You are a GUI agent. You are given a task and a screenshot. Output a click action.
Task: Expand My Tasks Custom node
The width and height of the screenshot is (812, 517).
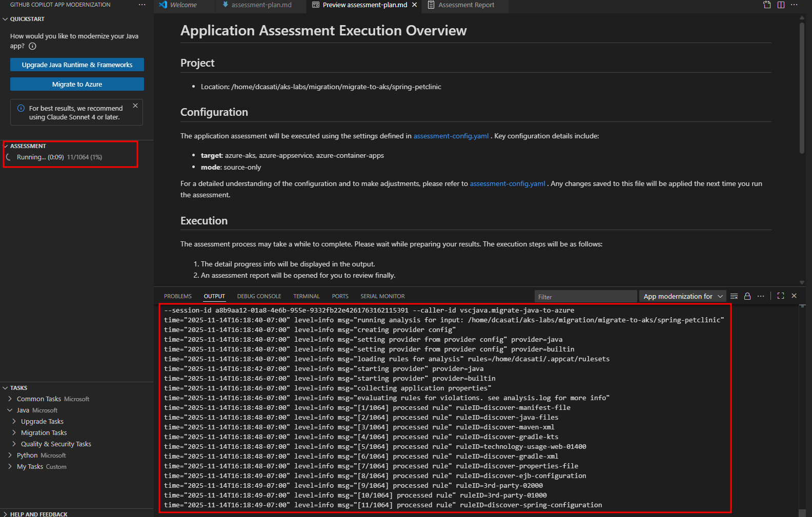(10, 466)
